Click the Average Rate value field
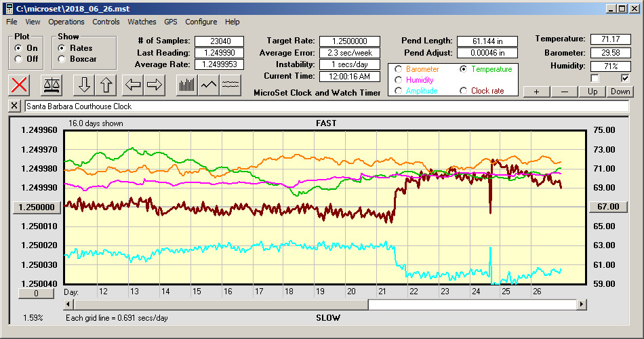The width and height of the screenshot is (644, 339). (x=220, y=64)
